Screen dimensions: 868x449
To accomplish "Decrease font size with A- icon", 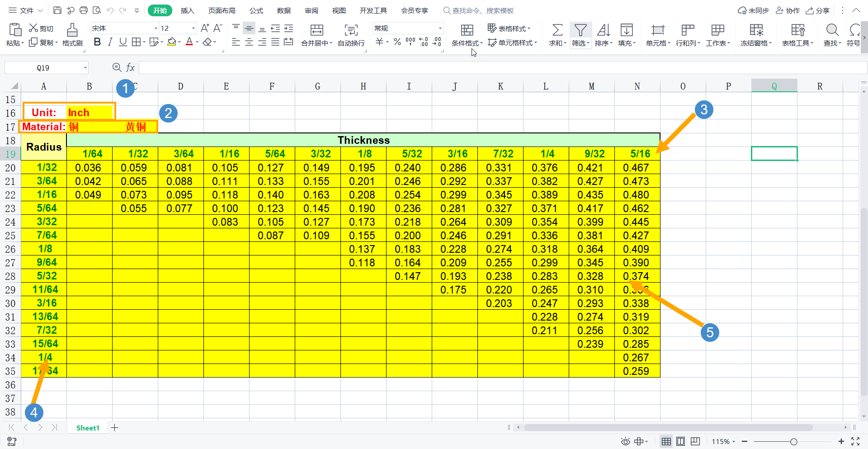I will (217, 28).
